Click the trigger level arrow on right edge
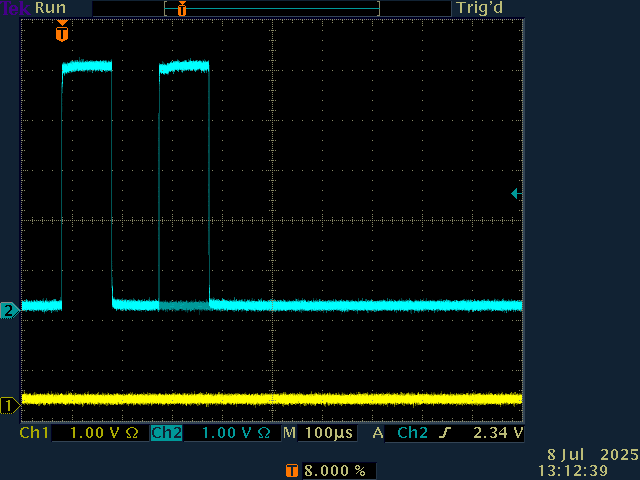This screenshot has width=640, height=480. tap(514, 193)
